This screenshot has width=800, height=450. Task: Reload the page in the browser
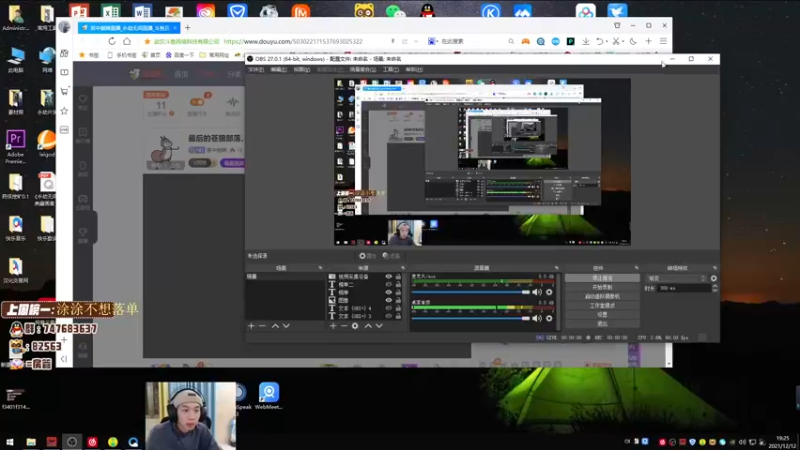112,41
